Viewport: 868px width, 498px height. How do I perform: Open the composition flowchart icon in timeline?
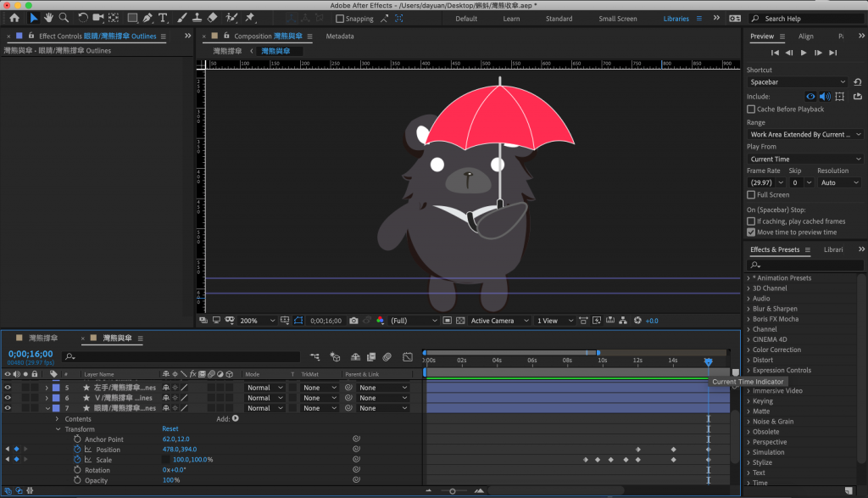[x=315, y=357]
